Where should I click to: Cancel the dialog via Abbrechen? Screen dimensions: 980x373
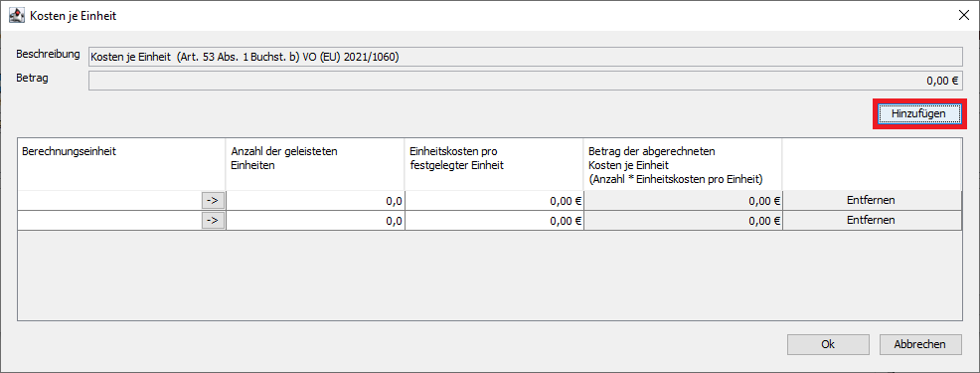tap(919, 344)
